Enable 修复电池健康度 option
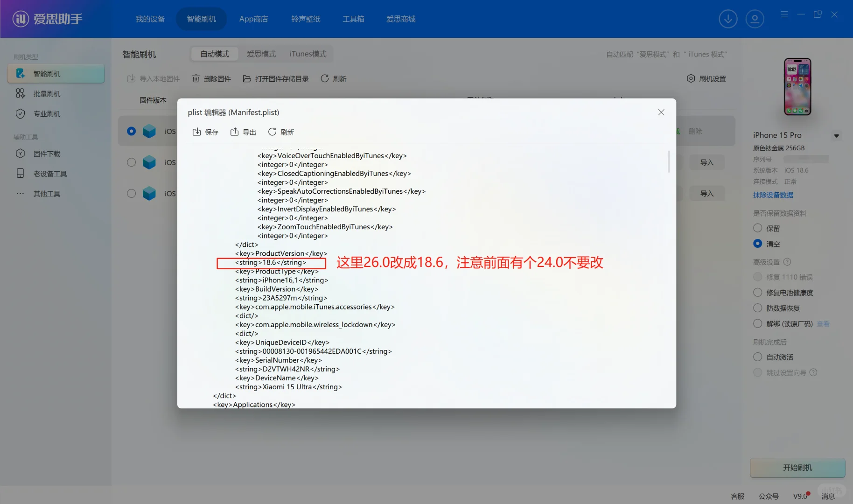This screenshot has height=504, width=853. coord(757,293)
